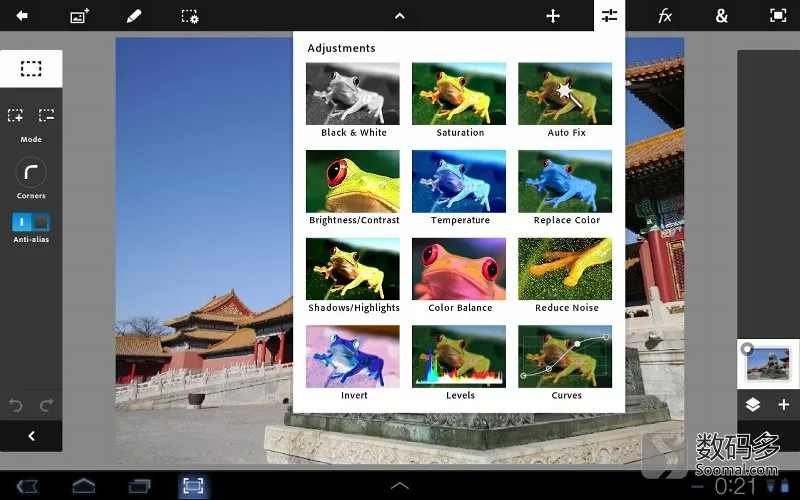
Task: Select the rectangular marquee tool
Action: point(31,68)
